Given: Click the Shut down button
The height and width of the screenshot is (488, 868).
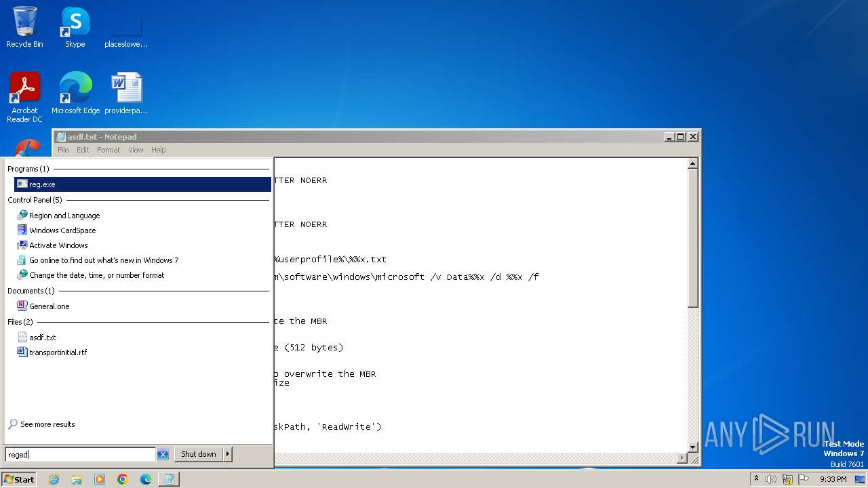Looking at the screenshot, I should (x=198, y=454).
